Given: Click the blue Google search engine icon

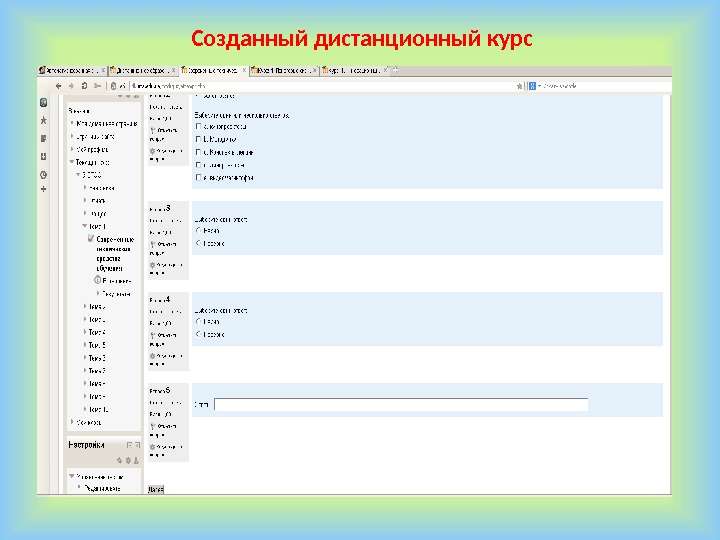Looking at the screenshot, I should [532, 86].
